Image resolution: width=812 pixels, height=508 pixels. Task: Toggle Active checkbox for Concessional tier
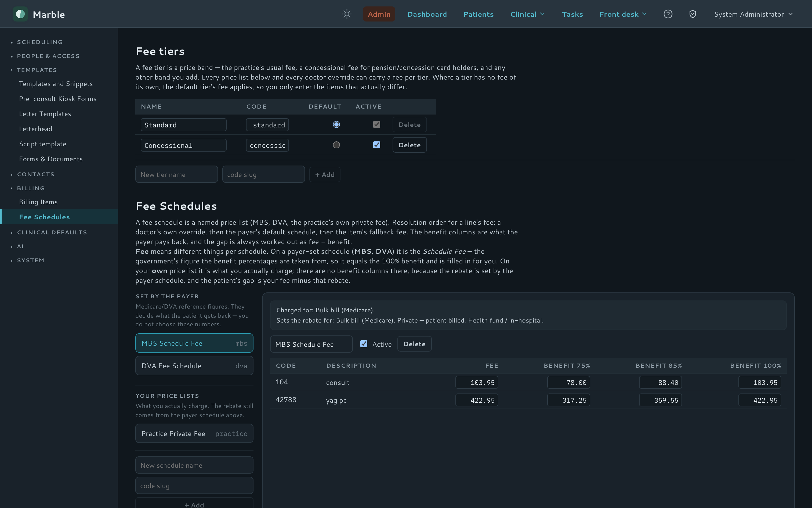pos(376,145)
